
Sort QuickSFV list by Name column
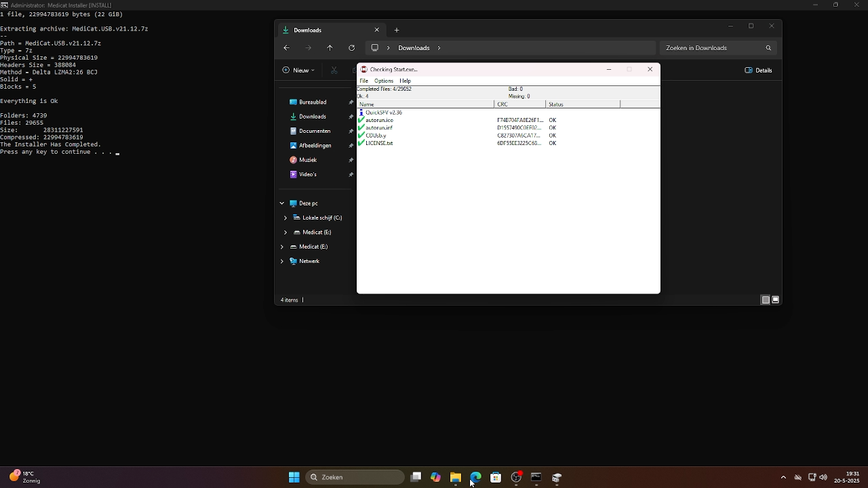click(x=426, y=104)
